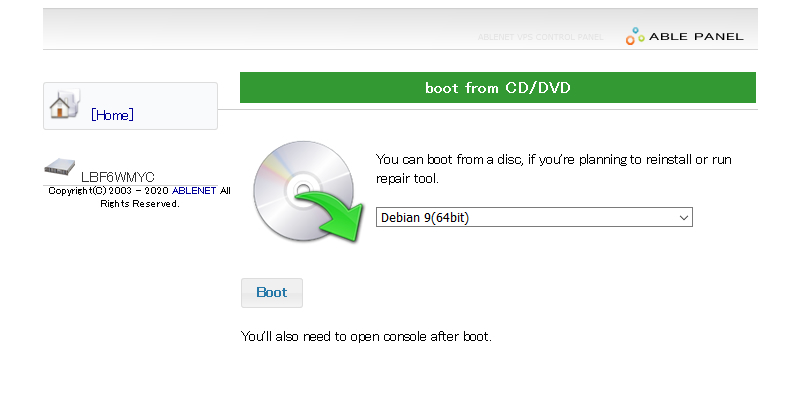Select the LBF6WMYC server name
800x400 pixels.
[118, 177]
